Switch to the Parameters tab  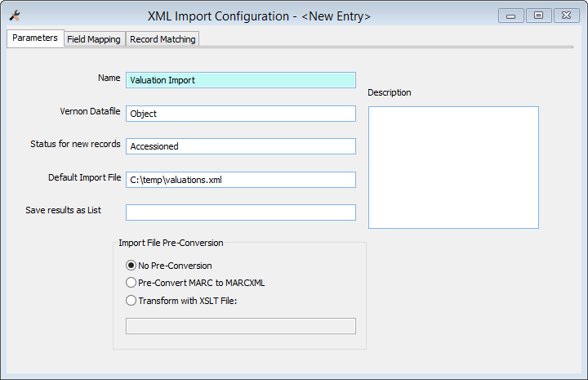(35, 38)
